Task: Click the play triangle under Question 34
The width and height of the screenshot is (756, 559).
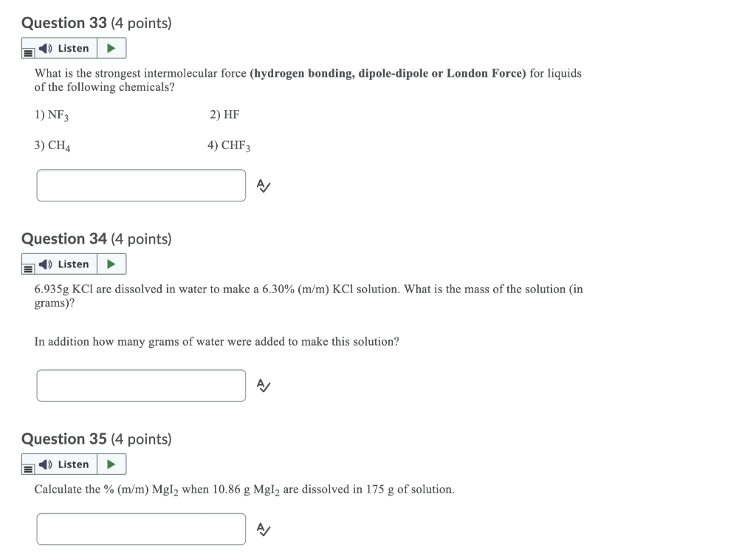Action: [111, 264]
